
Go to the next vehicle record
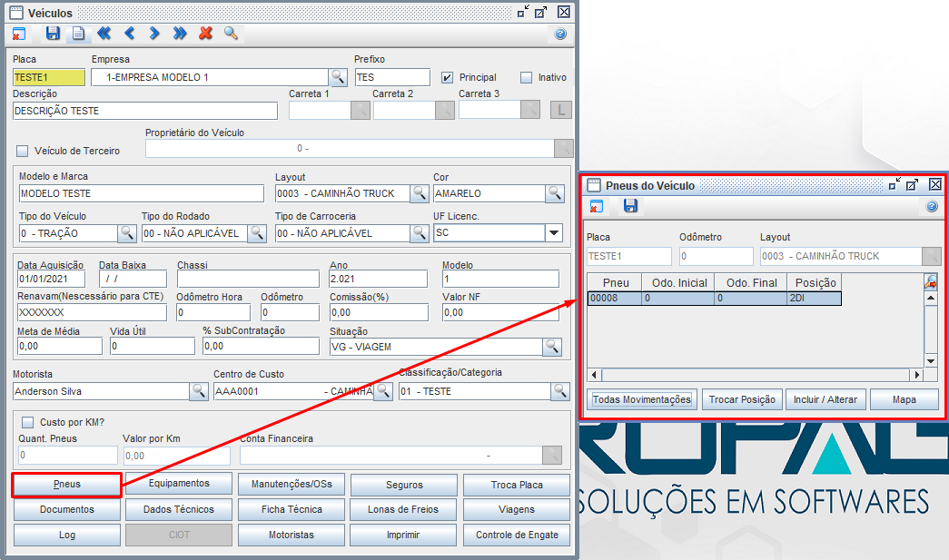[x=154, y=34]
